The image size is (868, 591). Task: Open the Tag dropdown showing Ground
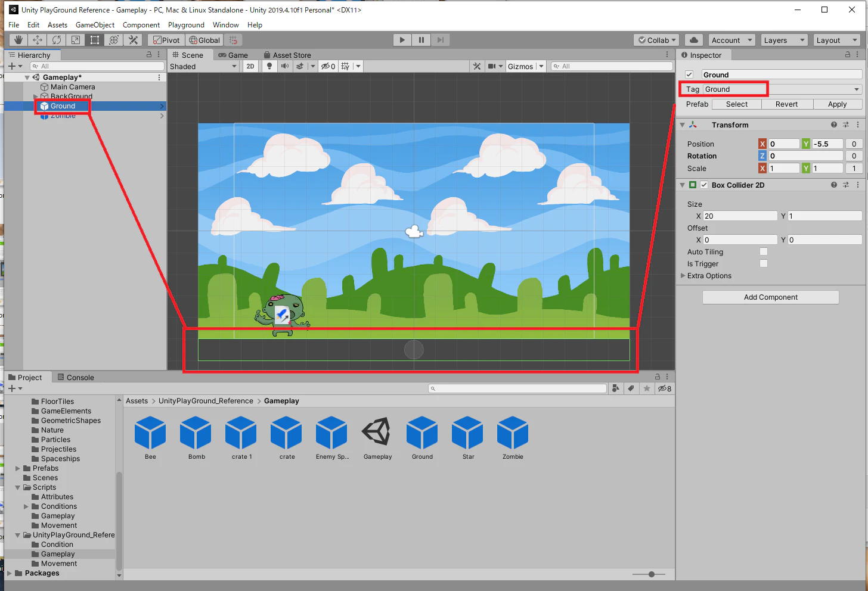coord(783,89)
